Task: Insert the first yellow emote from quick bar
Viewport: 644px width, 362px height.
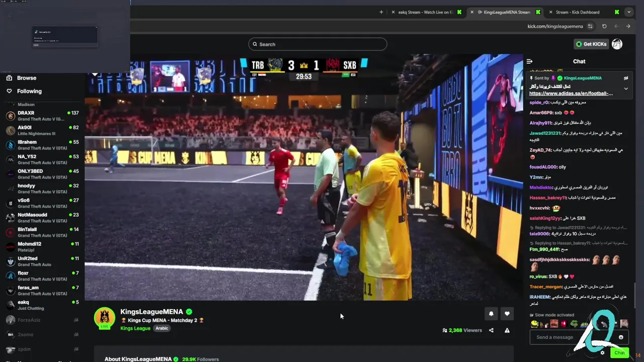Action: (534, 324)
